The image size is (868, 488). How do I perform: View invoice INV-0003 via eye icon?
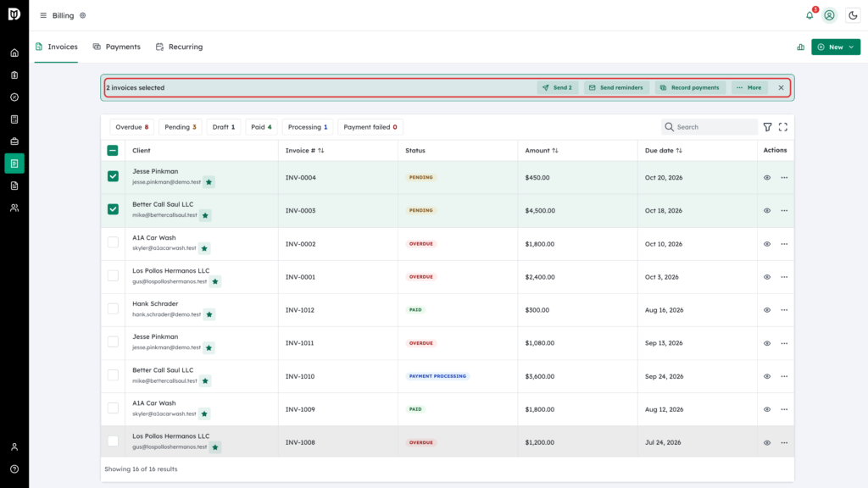pos(766,211)
